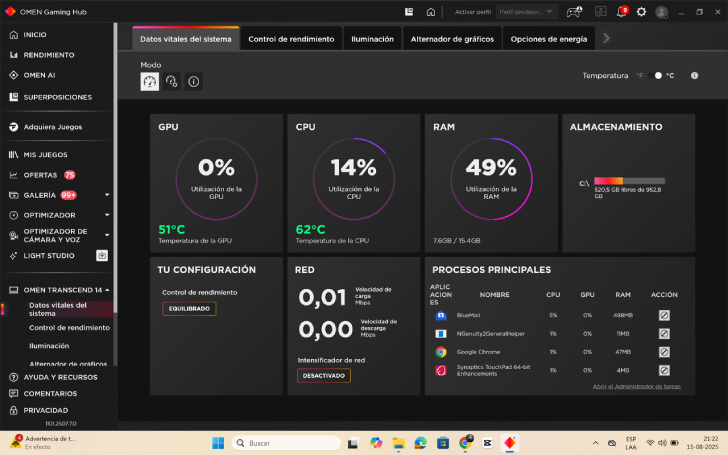Expand the OPTIMIZADOR arrow
The width and height of the screenshot is (728, 455).
pyautogui.click(x=107, y=215)
